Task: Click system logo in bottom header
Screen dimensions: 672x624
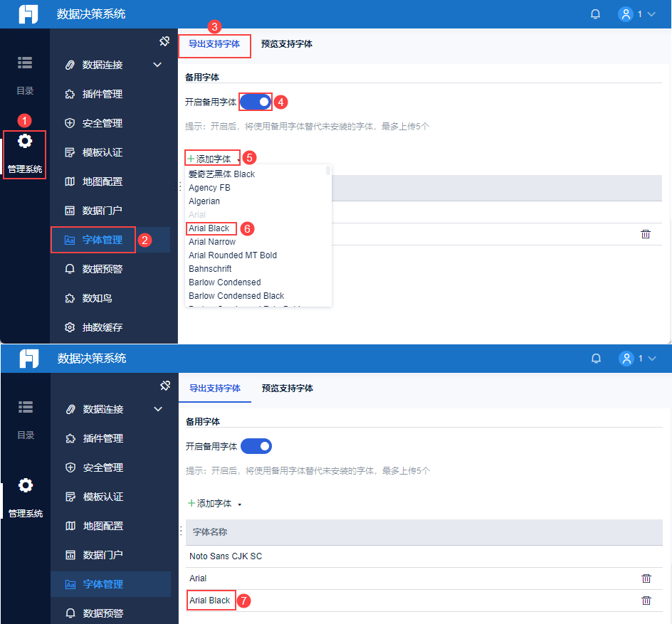Action: [x=29, y=359]
